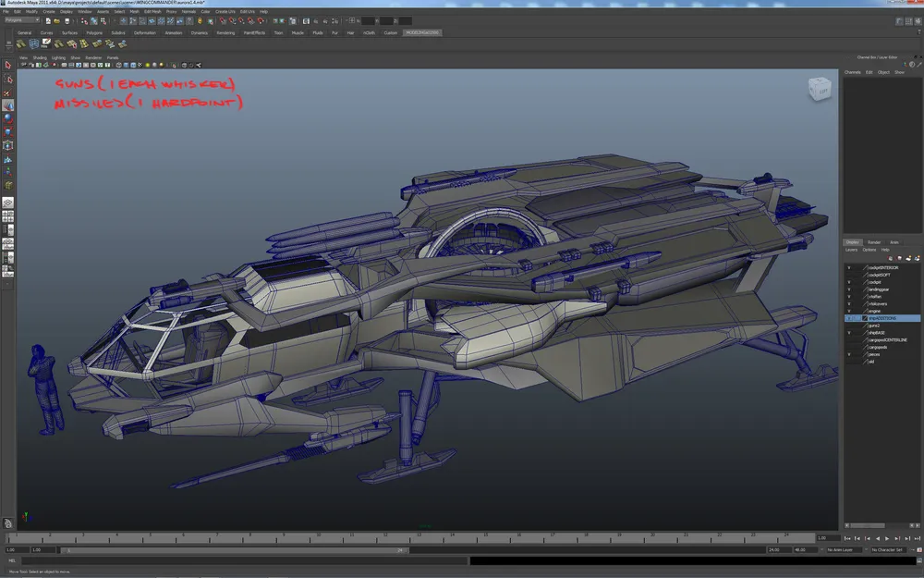Open the Shading menu in viewport panel
Screen dimensions: 924x578
40,57
